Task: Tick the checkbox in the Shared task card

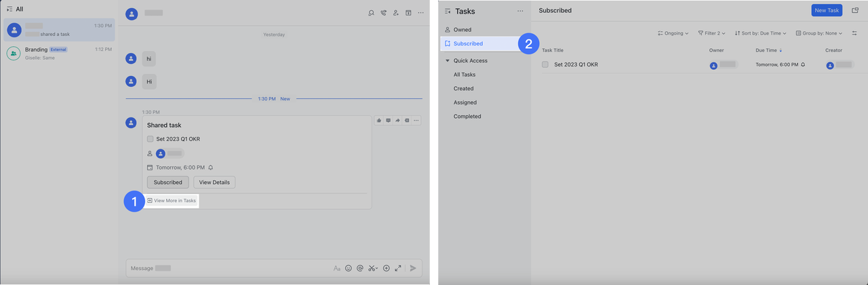Action: point(151,139)
